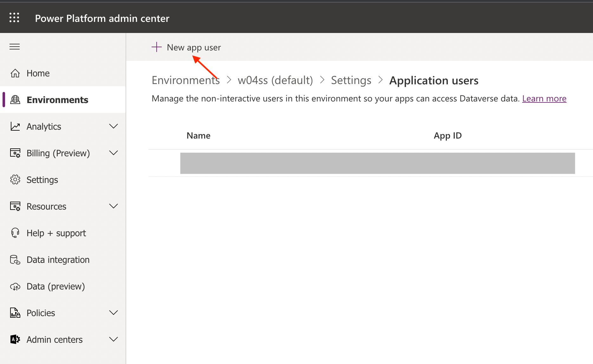Sort by the Name column header
The width and height of the screenshot is (593, 364).
click(x=199, y=136)
